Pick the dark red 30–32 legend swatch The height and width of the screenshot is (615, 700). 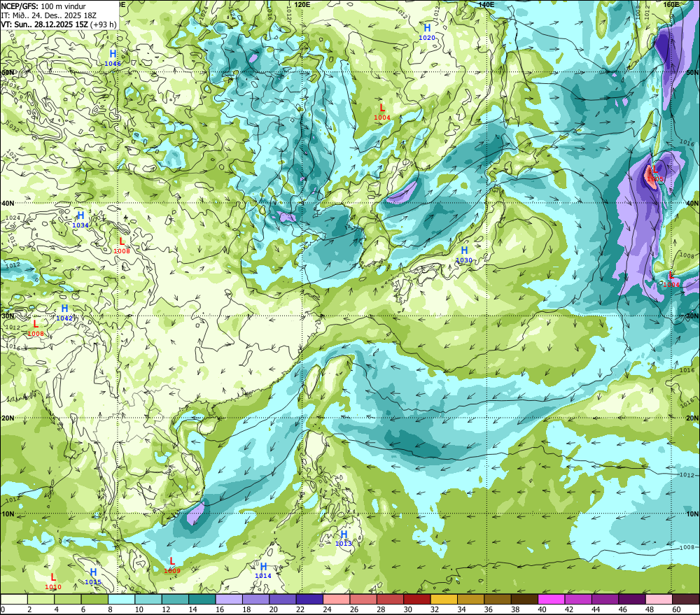pyautogui.click(x=417, y=599)
